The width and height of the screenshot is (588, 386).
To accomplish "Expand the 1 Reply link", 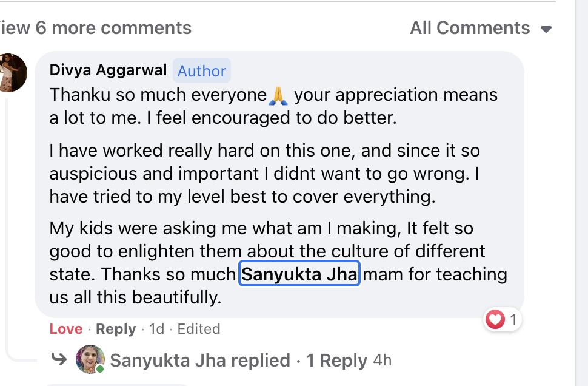I will point(336,361).
